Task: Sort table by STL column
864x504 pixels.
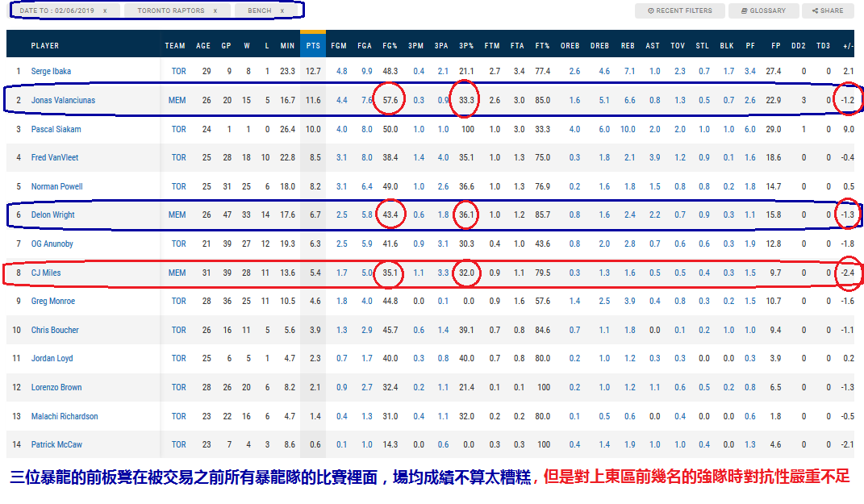Action: [x=702, y=46]
